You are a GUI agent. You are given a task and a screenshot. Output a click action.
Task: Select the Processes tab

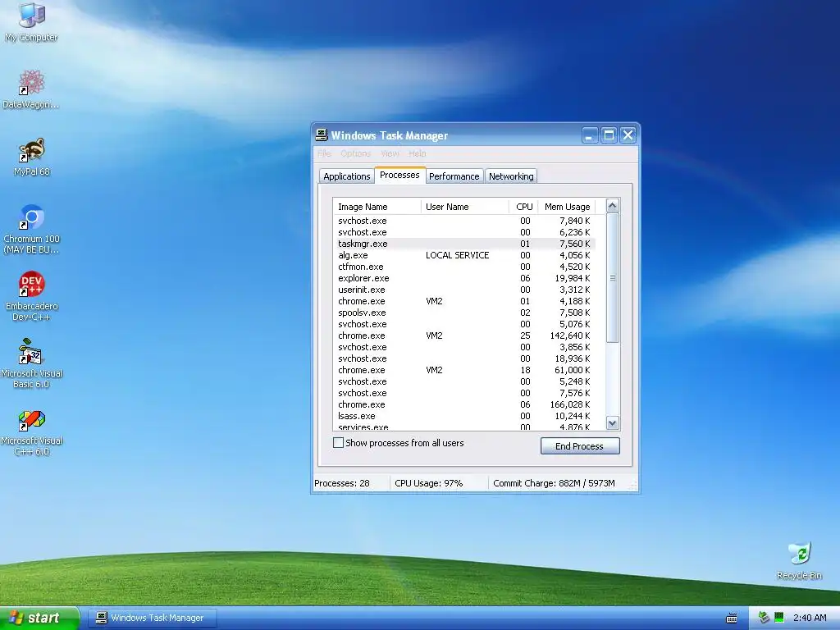pyautogui.click(x=399, y=176)
